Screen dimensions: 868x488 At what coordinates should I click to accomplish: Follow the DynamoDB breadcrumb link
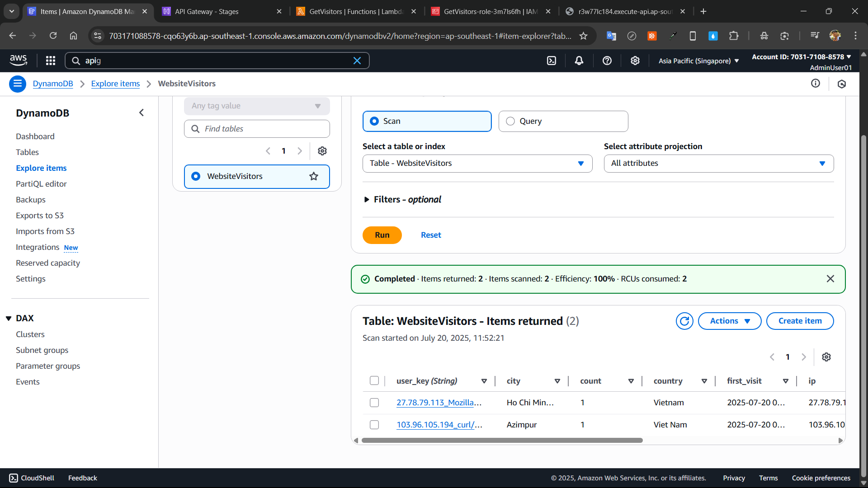53,84
